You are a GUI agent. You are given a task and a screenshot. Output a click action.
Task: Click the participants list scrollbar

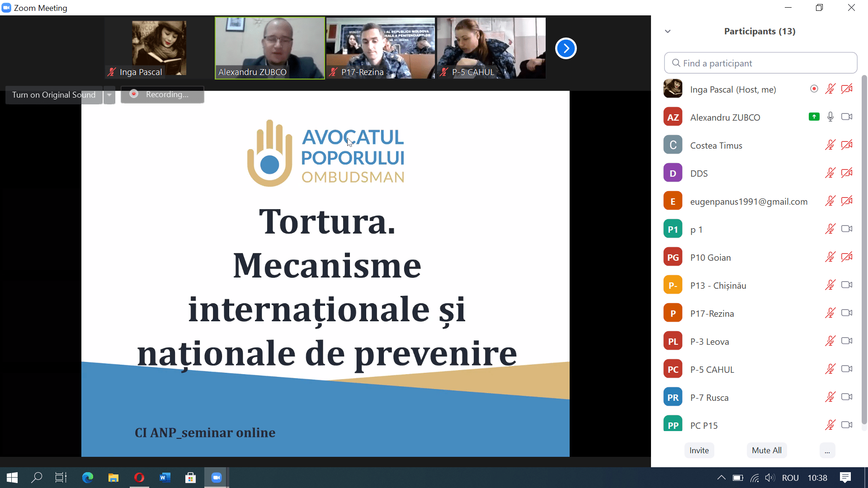(864, 250)
